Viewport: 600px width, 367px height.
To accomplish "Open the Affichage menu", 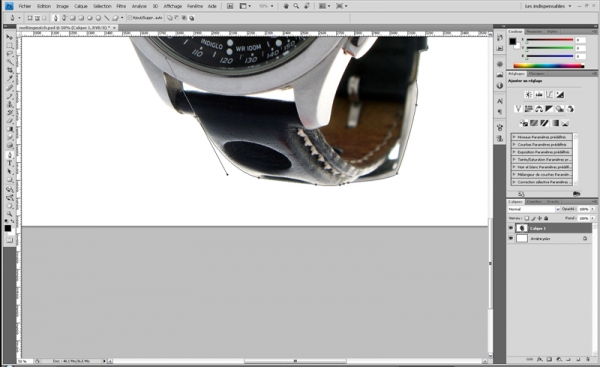I will pyautogui.click(x=173, y=6).
